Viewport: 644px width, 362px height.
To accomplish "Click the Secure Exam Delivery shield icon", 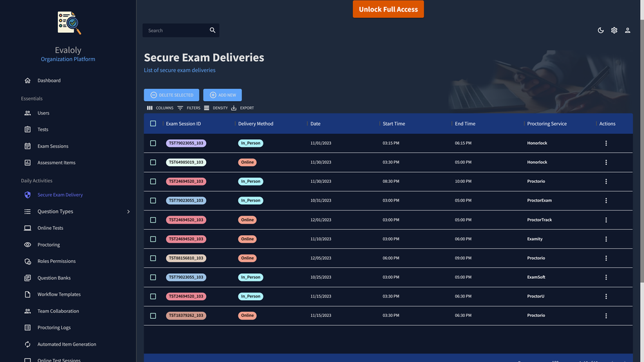I will point(28,195).
